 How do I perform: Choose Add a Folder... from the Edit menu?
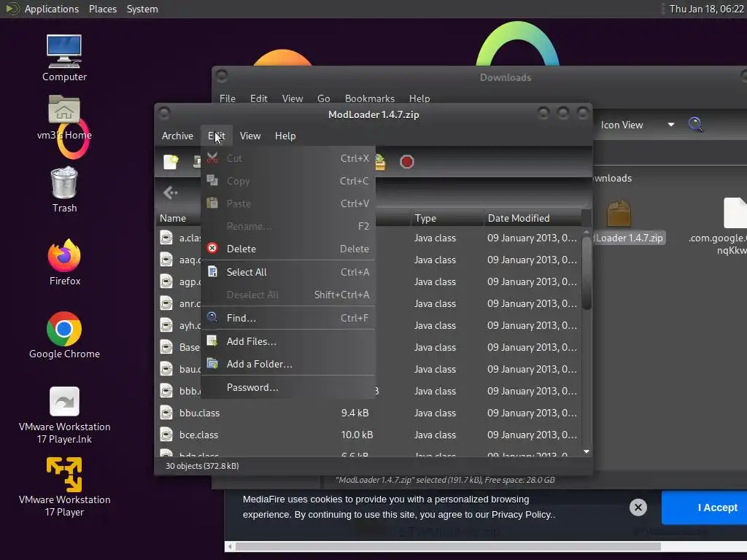288,364
